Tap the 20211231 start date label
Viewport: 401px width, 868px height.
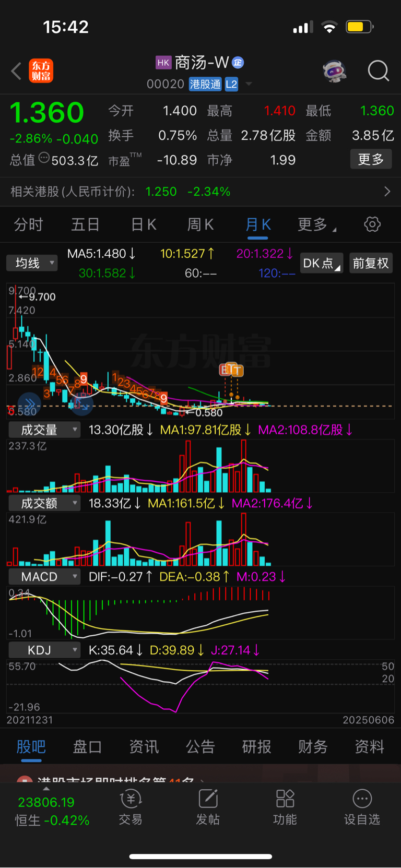point(30,720)
